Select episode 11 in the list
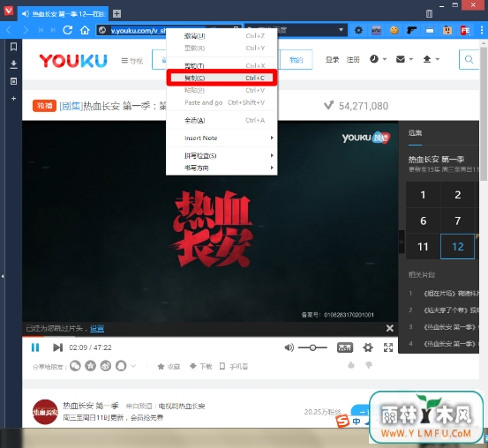 (423, 247)
